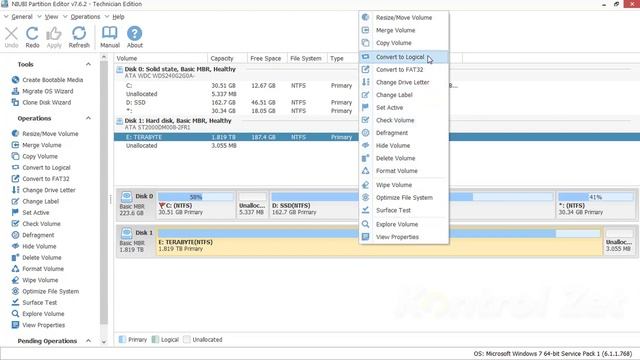The height and width of the screenshot is (360, 640).
Task: Select 5.337 MB Unallocated block on Disk 0
Action: point(252,205)
